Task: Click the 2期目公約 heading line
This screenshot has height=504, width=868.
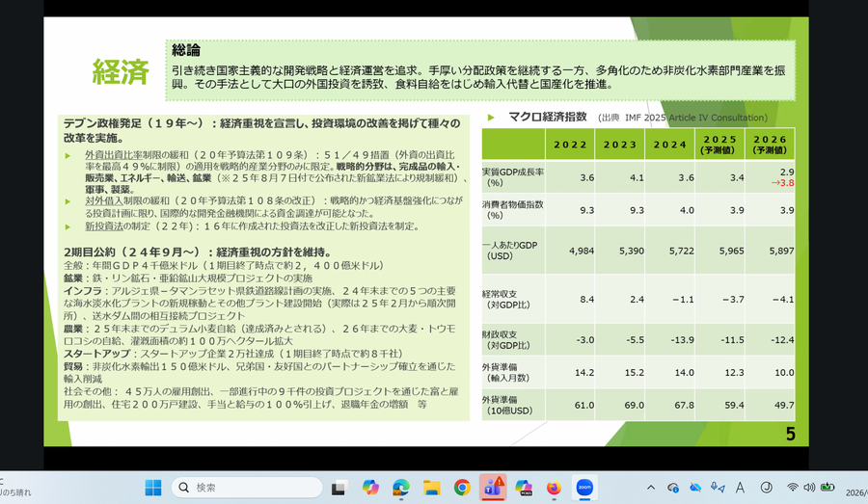Action: coord(198,252)
